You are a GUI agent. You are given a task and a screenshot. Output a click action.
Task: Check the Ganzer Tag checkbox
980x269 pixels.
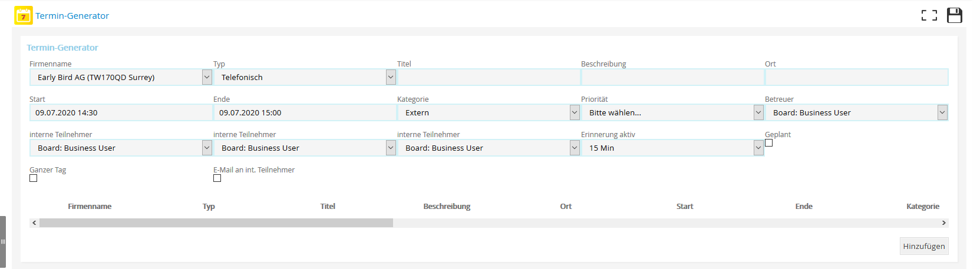[34, 178]
